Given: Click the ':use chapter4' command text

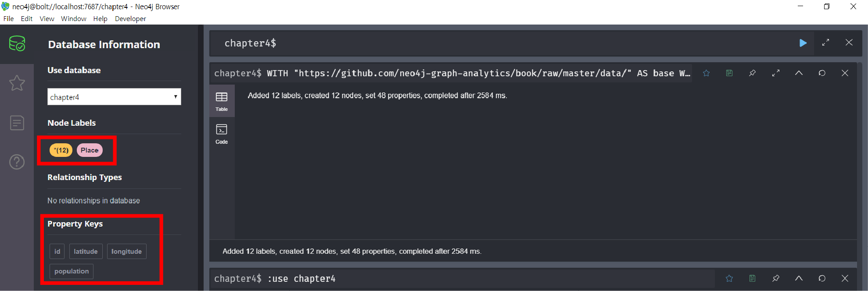Looking at the screenshot, I should coord(301,279).
